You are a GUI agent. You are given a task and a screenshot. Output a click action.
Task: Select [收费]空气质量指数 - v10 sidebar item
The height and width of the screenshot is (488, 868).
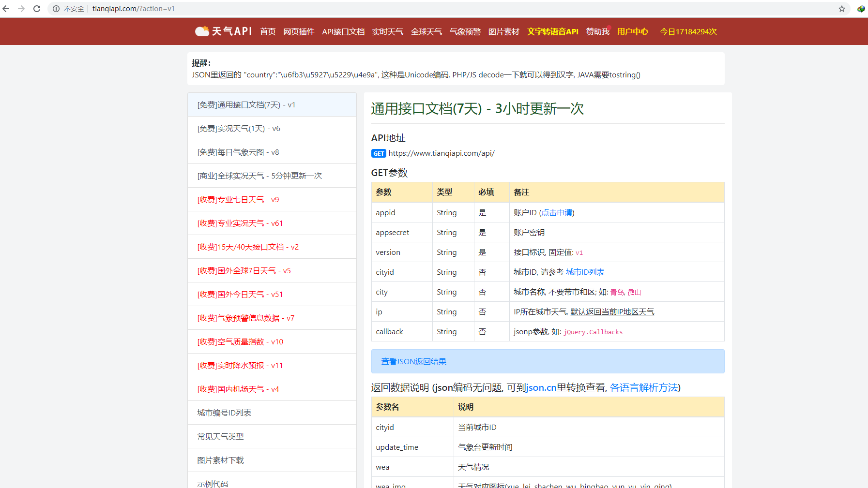point(272,341)
